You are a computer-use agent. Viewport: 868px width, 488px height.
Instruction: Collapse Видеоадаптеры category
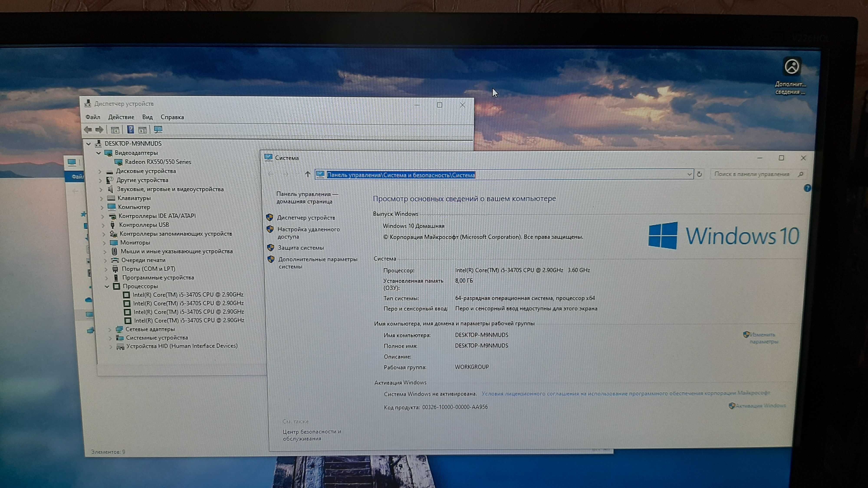pyautogui.click(x=99, y=153)
